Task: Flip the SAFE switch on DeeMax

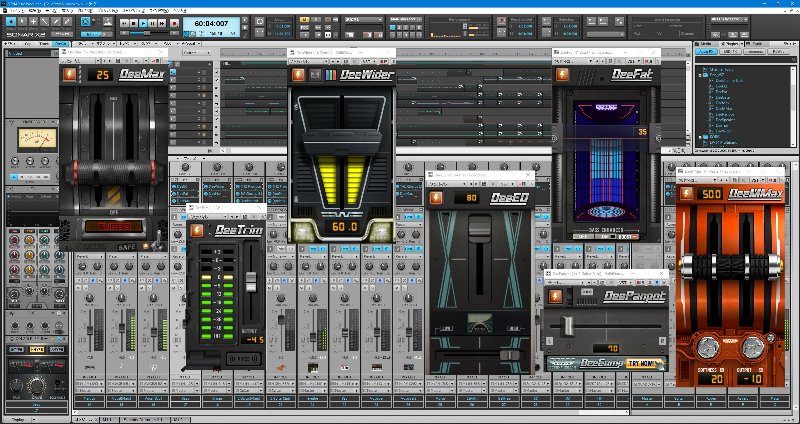Action: click(159, 239)
